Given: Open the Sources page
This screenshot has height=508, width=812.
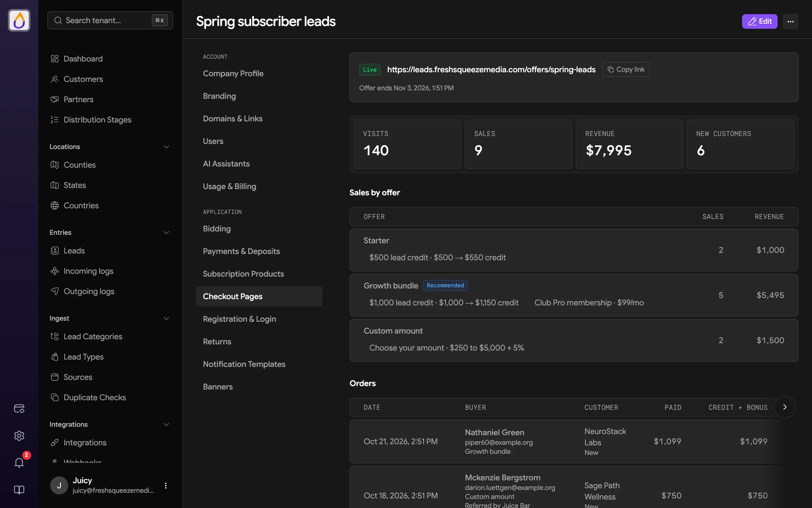Looking at the screenshot, I should tap(78, 377).
